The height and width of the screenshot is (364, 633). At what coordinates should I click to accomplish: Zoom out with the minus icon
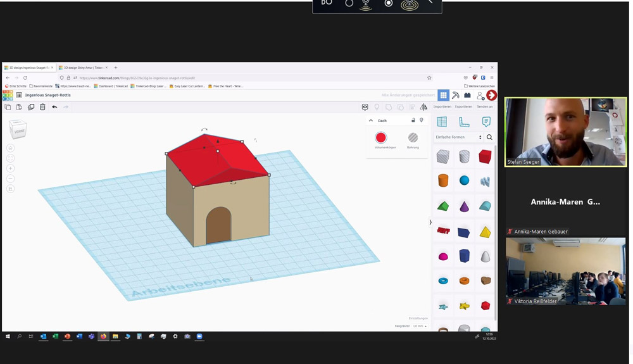pyautogui.click(x=11, y=179)
